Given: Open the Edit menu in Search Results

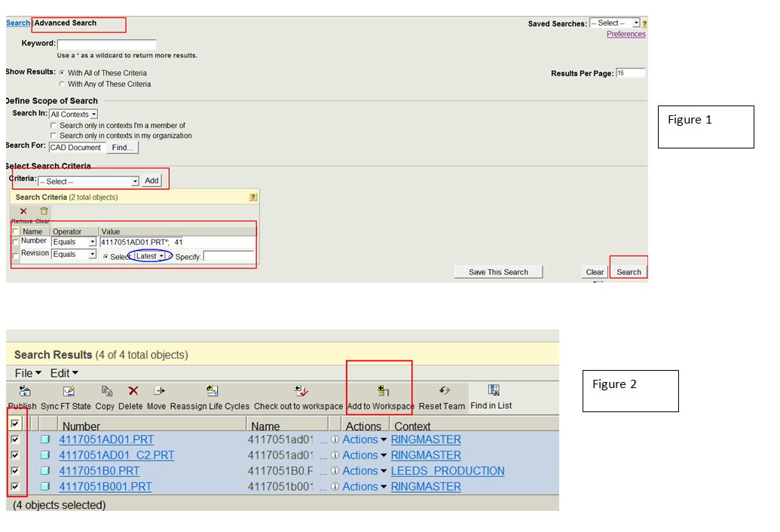Looking at the screenshot, I should (x=64, y=373).
